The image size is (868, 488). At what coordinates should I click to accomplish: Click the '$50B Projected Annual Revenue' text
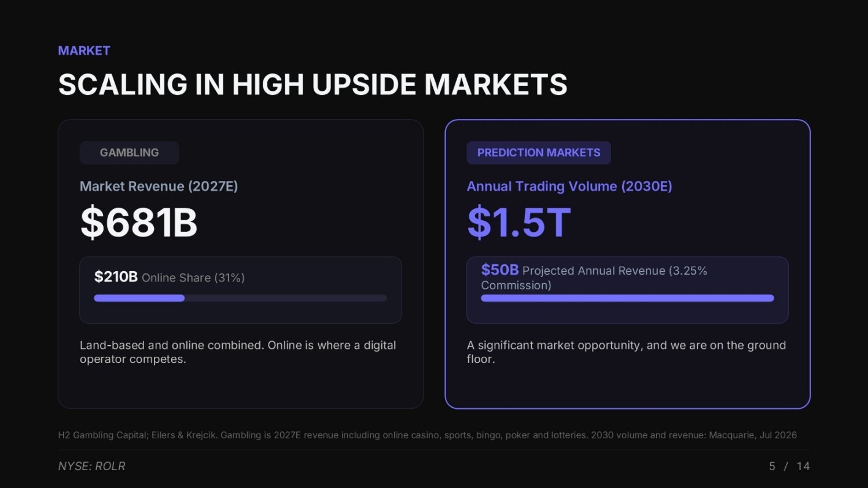(594, 277)
